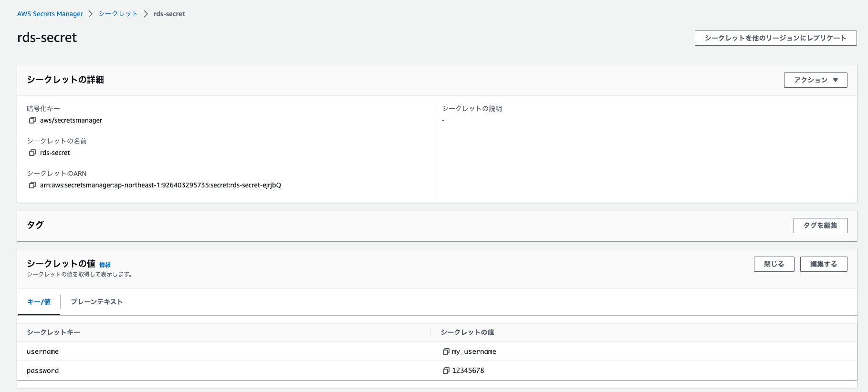Screen dimensions: 868x392
Task: Click the シークレットの詳細 section heading
Action: point(65,80)
